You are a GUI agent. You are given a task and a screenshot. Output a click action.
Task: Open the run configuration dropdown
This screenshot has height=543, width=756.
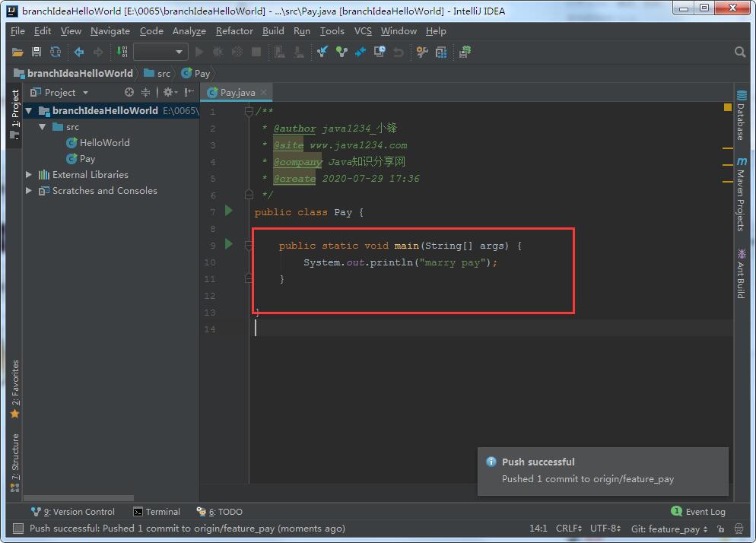[160, 52]
